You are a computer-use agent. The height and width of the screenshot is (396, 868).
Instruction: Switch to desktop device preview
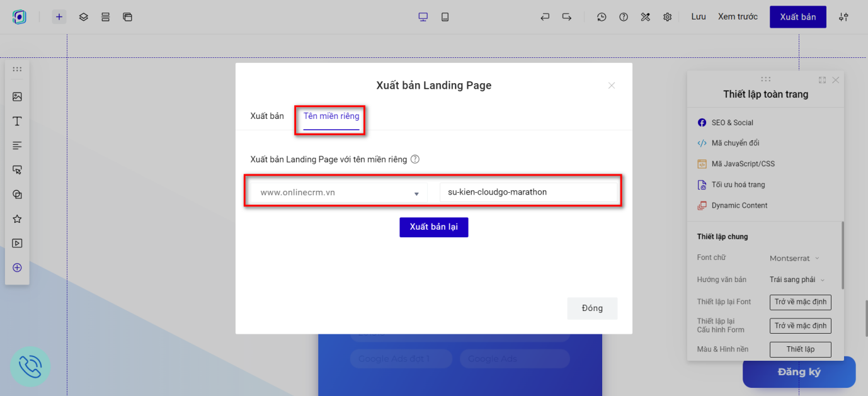click(x=423, y=17)
